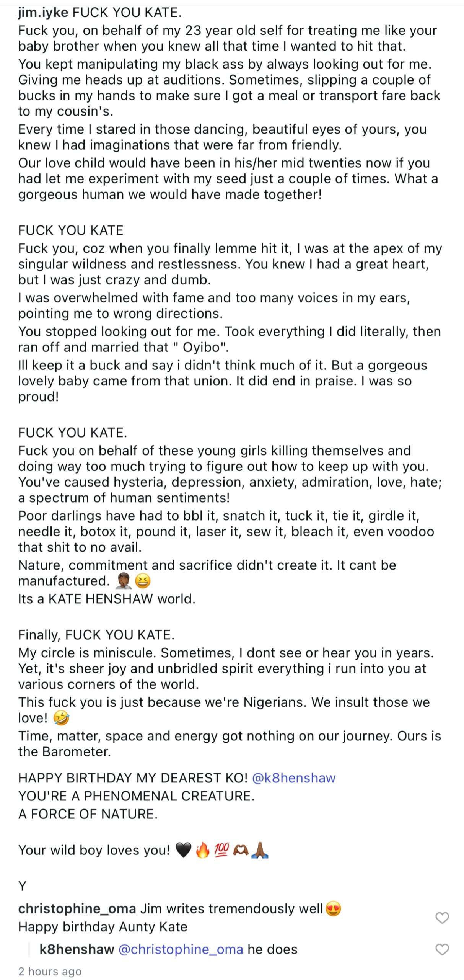Screen dimensions: 464x980
Task: Click the heart-hands emoji
Action: 241,850
